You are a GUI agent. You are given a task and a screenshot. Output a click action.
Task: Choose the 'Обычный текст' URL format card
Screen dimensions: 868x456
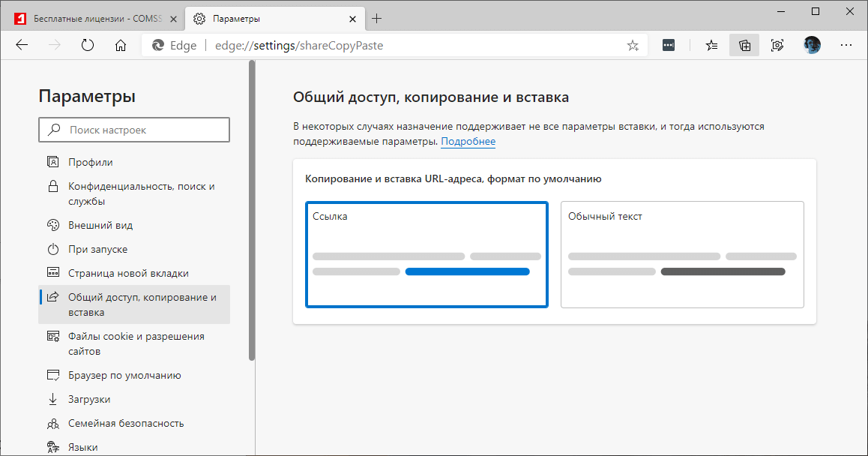tap(682, 253)
